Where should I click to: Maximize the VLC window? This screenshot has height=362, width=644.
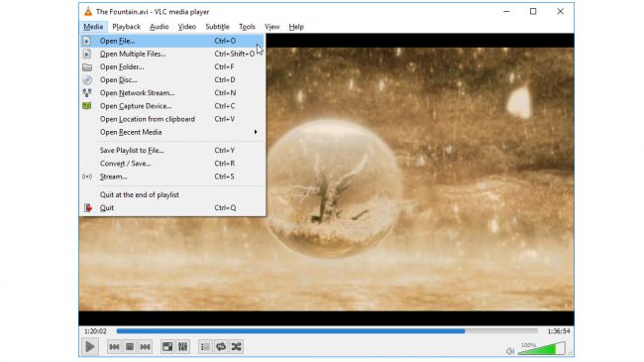point(533,12)
